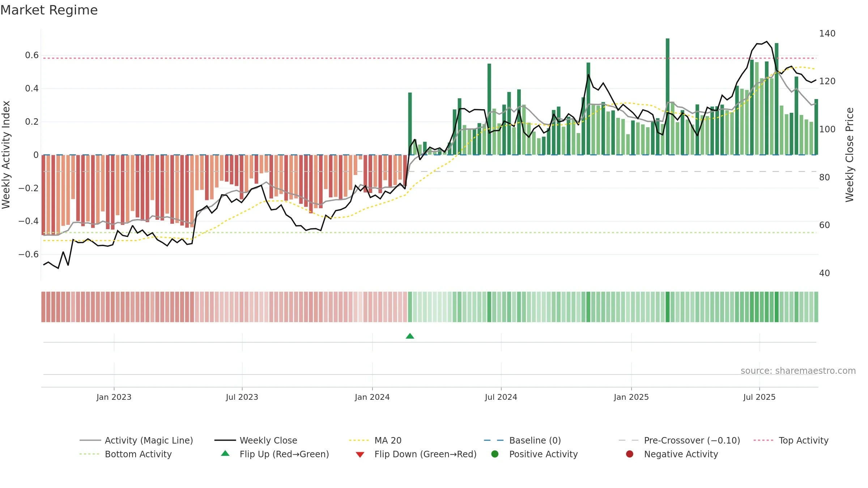Toggle the Negative Activity legend entry
Image resolution: width=868 pixels, height=488 pixels.
click(x=672, y=454)
